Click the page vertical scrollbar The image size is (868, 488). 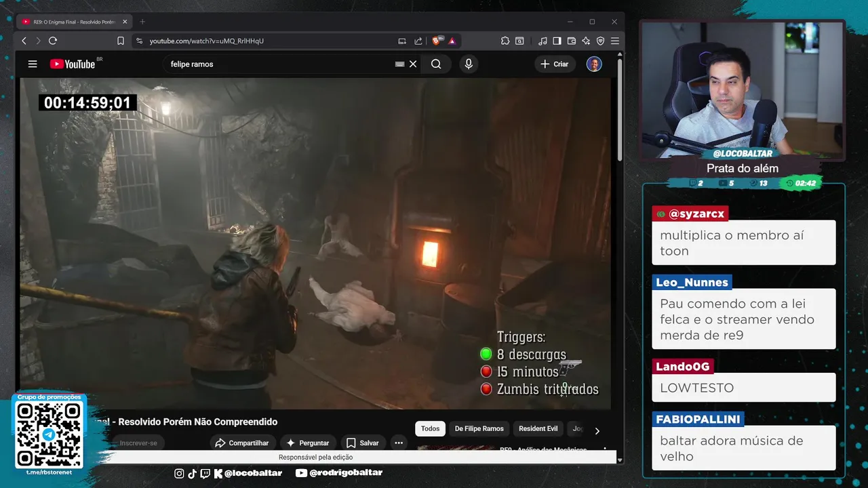[x=620, y=108]
